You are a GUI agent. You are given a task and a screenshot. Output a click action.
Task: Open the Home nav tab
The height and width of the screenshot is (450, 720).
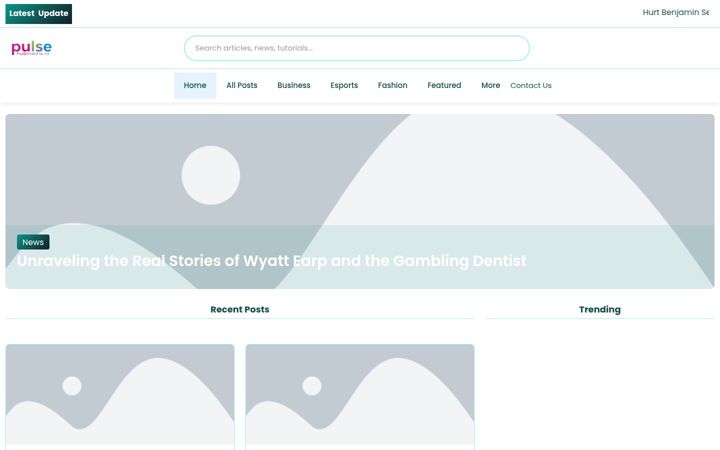tap(195, 85)
